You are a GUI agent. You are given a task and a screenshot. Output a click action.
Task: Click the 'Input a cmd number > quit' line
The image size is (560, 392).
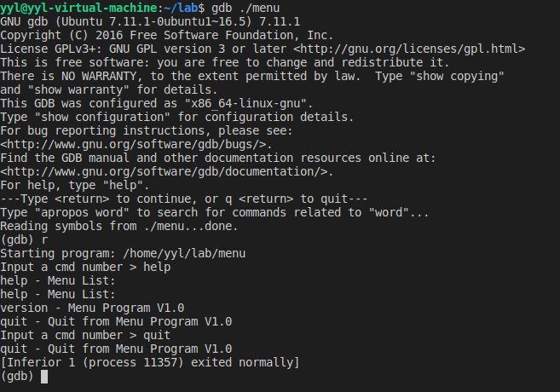[85, 335]
